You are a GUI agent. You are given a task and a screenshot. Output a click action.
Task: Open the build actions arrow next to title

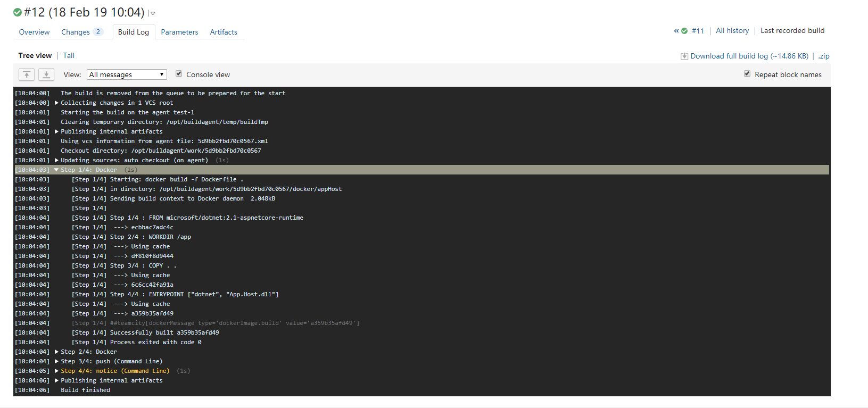point(153,13)
